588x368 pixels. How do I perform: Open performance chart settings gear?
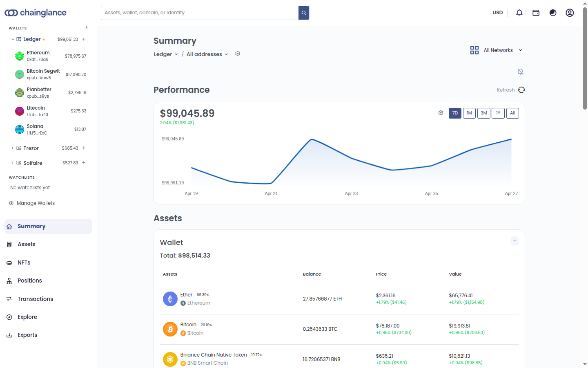coord(441,113)
